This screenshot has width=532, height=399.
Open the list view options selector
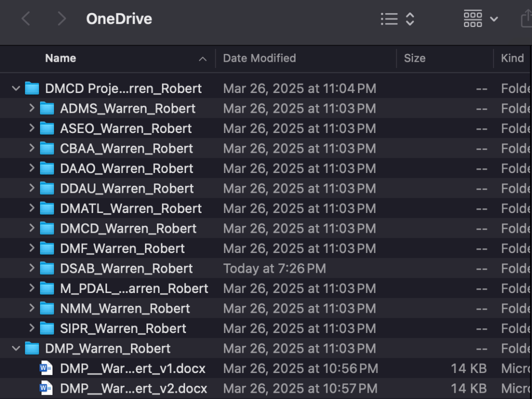point(397,19)
